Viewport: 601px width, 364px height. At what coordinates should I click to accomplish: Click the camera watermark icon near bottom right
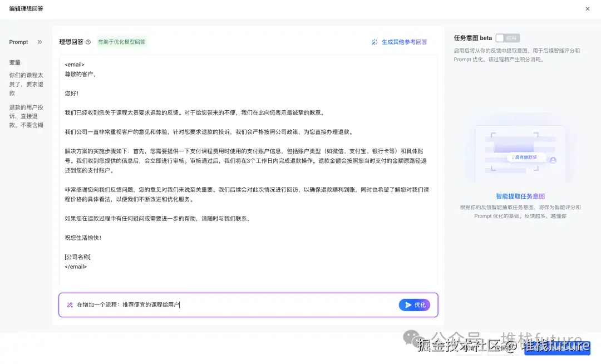[x=411, y=338]
